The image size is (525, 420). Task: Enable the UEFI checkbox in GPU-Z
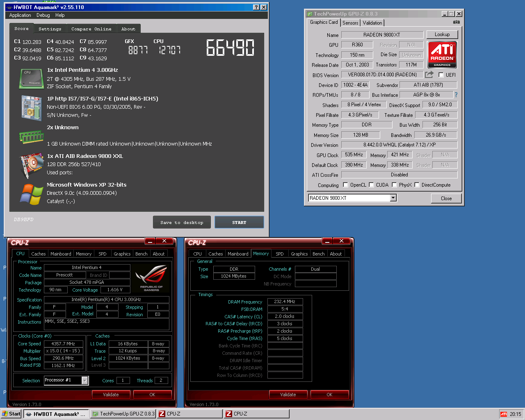tap(441, 75)
